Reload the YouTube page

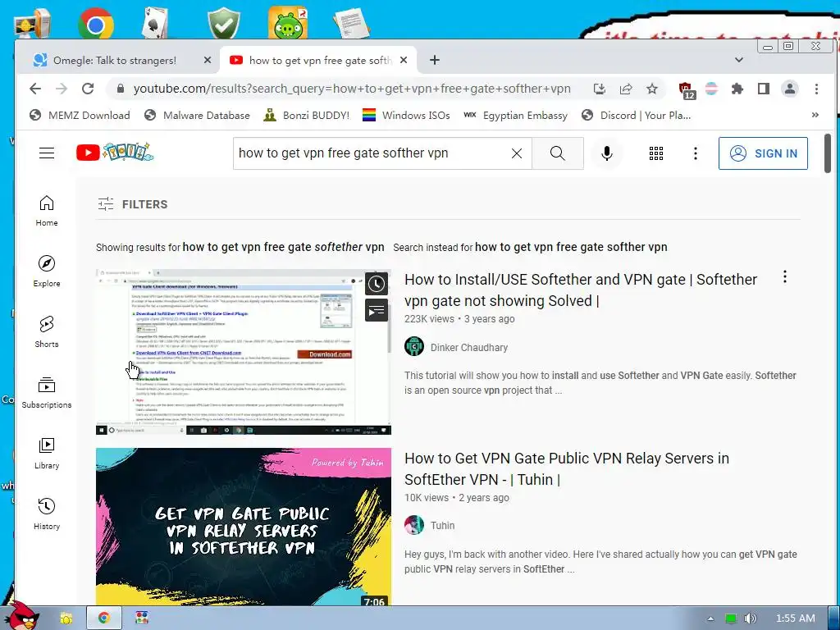[x=88, y=89]
